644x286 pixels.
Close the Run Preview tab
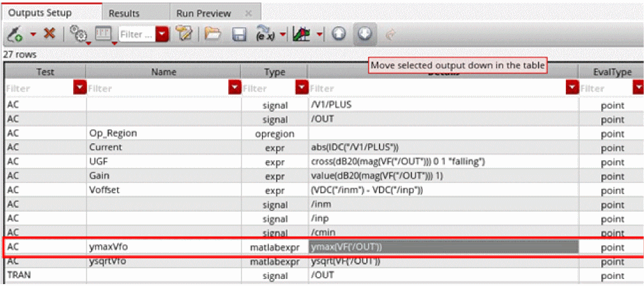pos(248,13)
